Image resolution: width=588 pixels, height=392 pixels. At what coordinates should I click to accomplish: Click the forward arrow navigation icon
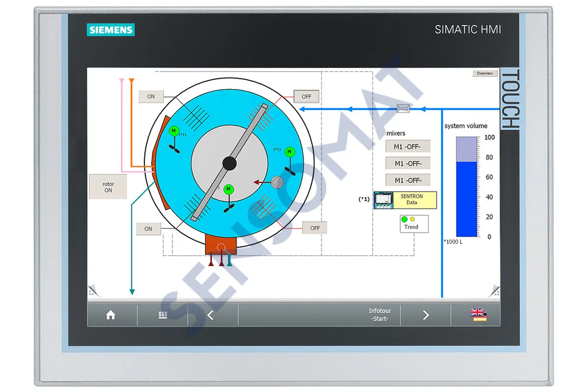(426, 315)
